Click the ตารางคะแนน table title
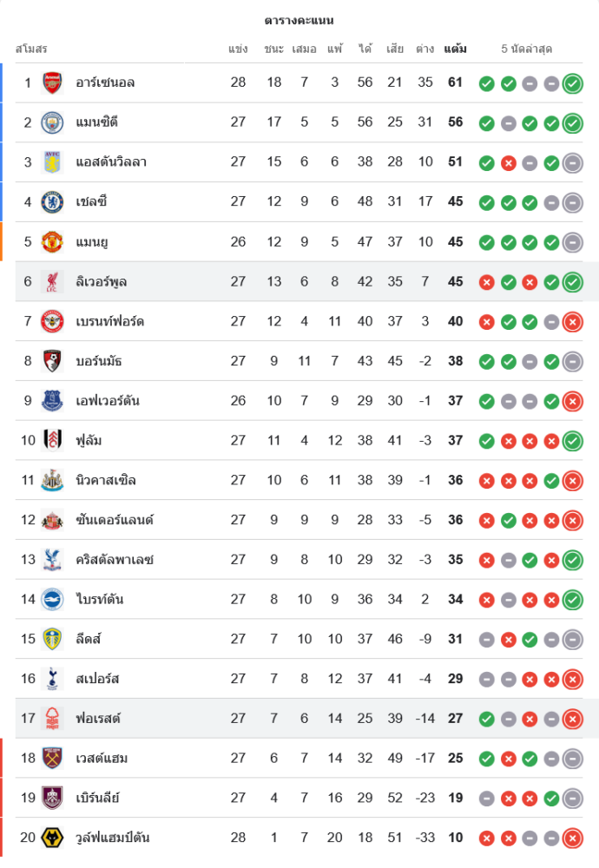Viewport: 599px width, 868px height. point(299,20)
